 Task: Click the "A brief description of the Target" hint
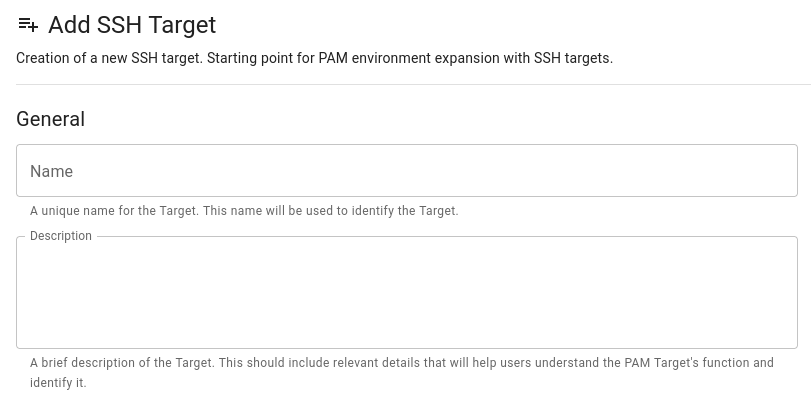point(122,363)
